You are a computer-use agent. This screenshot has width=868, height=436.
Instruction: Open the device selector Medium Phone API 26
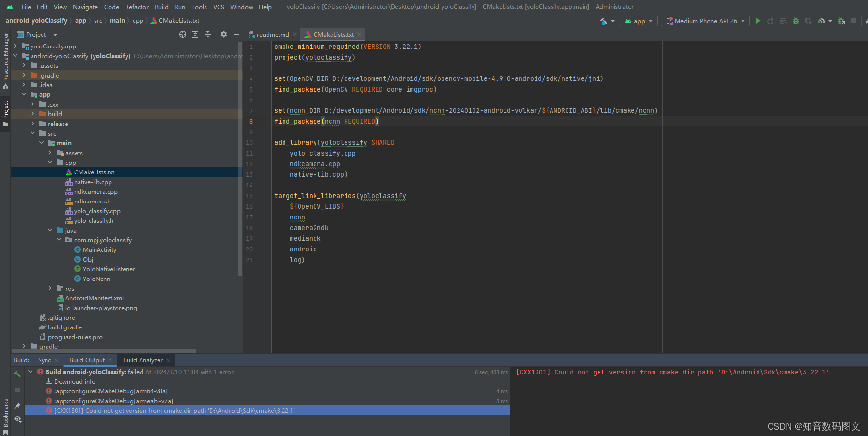click(705, 21)
